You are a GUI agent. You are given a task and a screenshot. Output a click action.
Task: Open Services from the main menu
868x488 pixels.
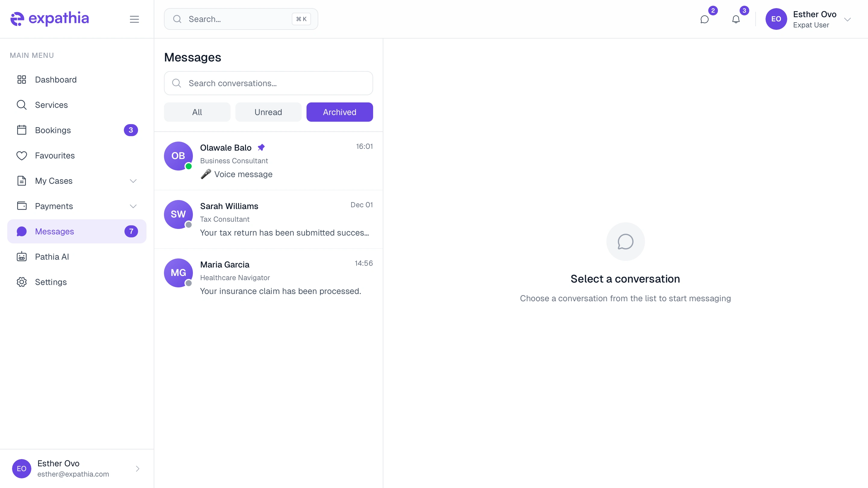click(x=52, y=105)
